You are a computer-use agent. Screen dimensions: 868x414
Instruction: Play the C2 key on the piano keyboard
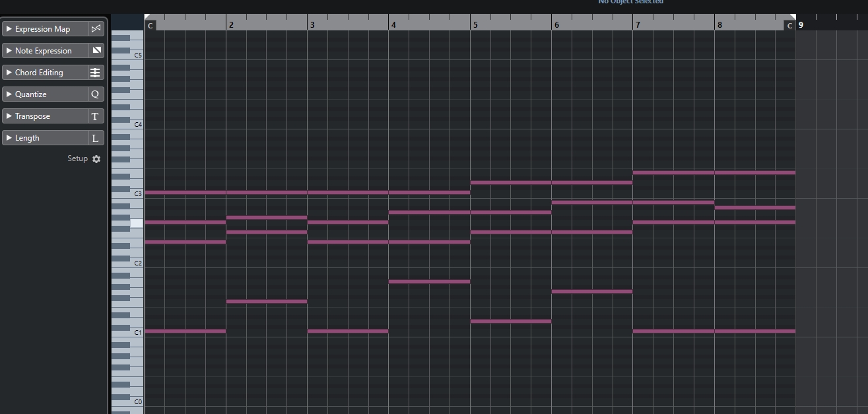click(x=138, y=263)
